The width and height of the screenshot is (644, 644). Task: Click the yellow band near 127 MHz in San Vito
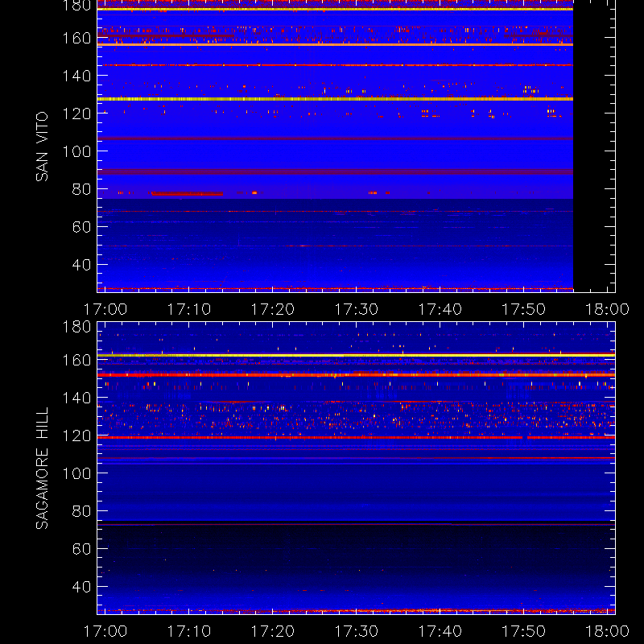[x=335, y=99]
